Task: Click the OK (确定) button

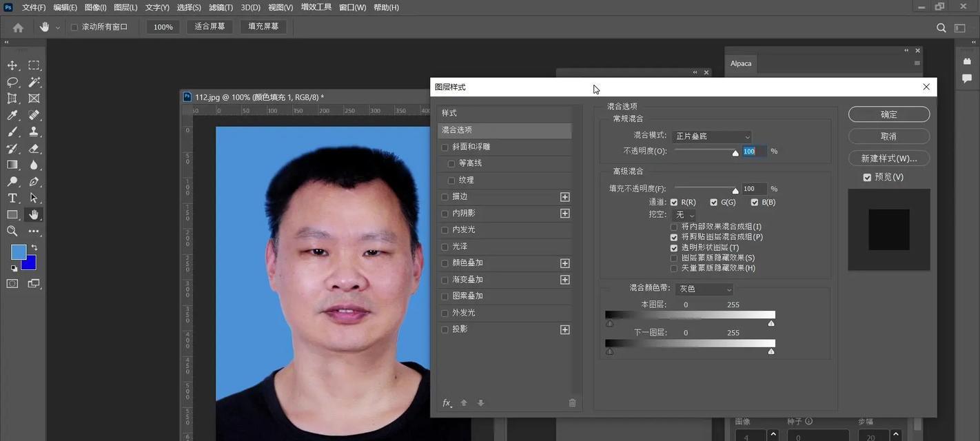Action: 889,114
